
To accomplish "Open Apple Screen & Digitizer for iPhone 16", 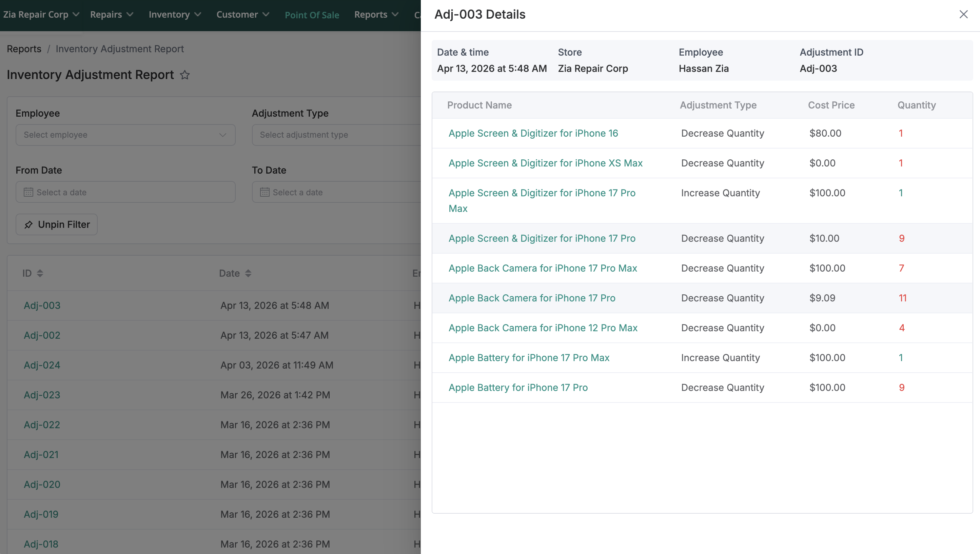I will tap(533, 133).
